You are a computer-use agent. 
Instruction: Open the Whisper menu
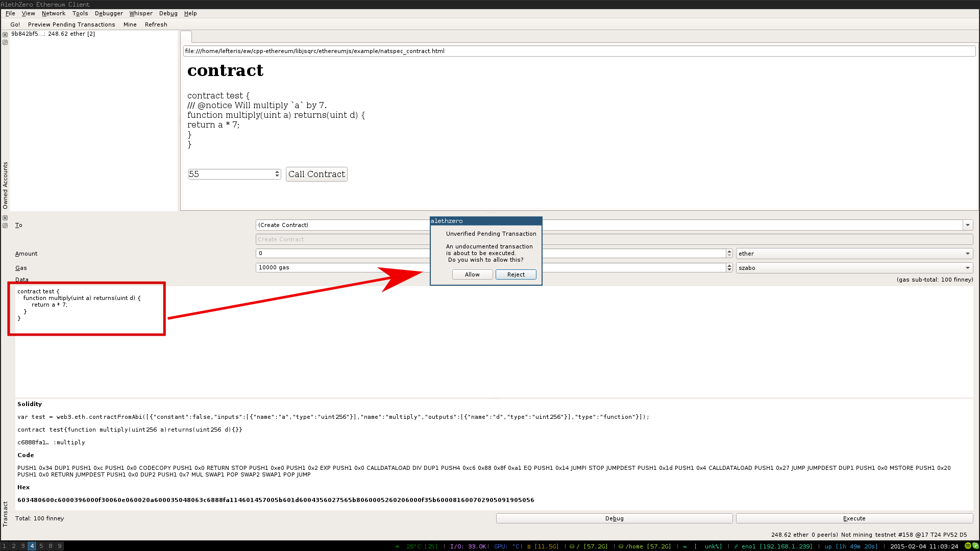141,13
